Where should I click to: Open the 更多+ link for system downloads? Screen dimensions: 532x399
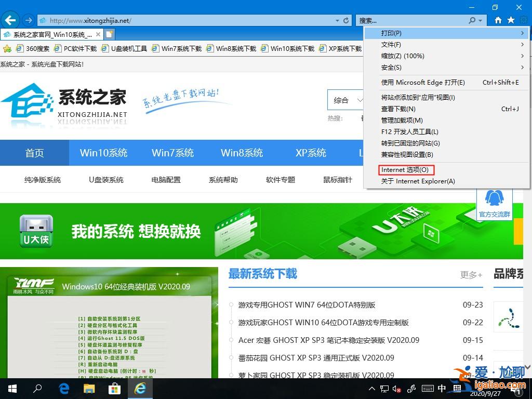coord(470,275)
